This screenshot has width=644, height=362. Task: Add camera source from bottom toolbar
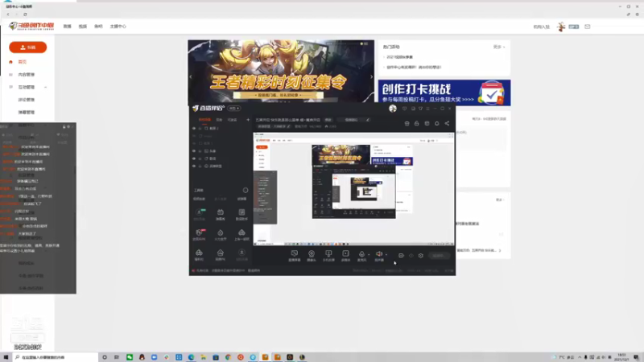click(x=312, y=255)
